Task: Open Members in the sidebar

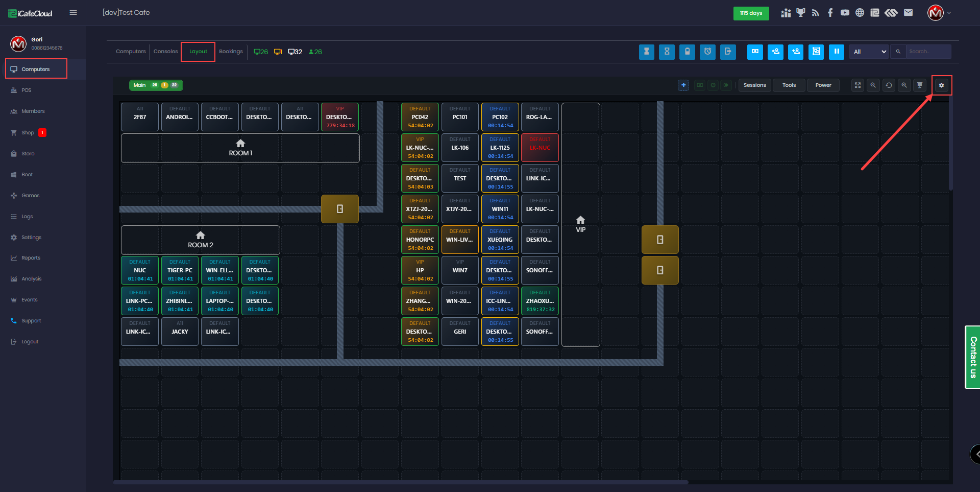Action: 33,111
